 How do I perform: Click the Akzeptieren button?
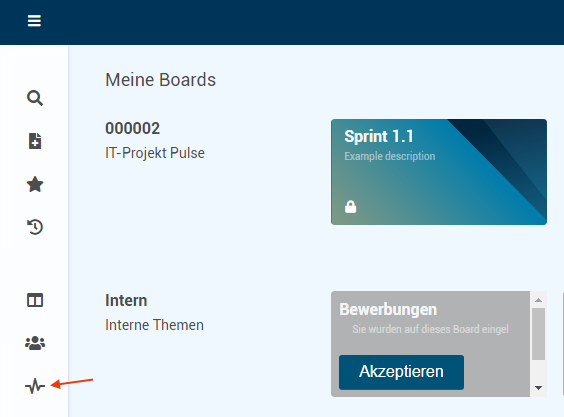[401, 372]
